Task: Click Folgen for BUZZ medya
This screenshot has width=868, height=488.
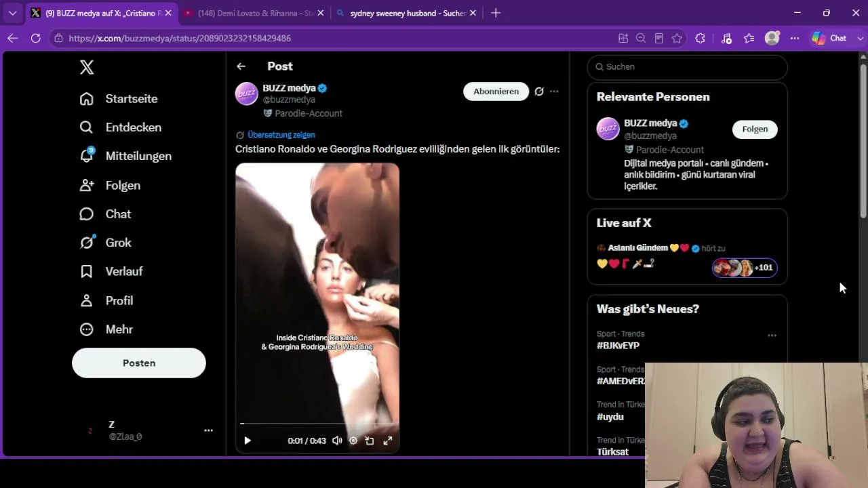Action: pos(755,129)
